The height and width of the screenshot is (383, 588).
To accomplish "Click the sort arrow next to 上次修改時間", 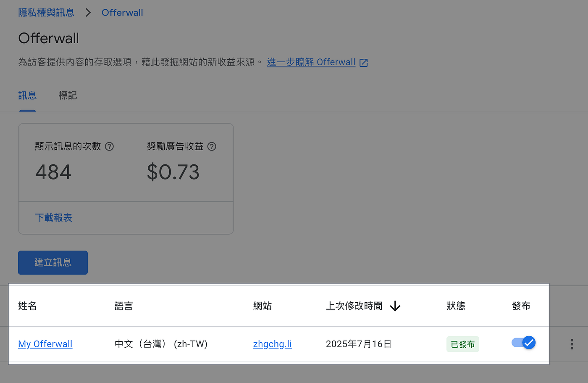I will tap(395, 306).
